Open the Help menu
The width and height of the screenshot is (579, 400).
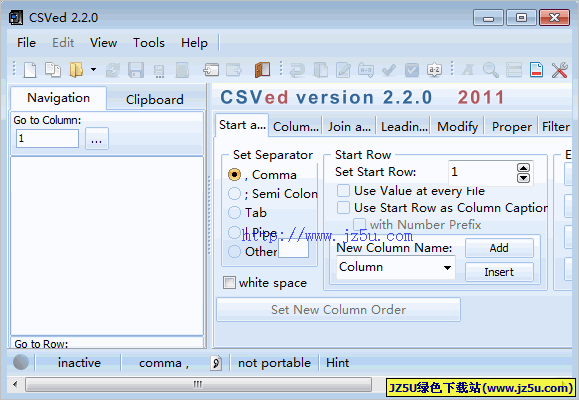click(x=194, y=42)
